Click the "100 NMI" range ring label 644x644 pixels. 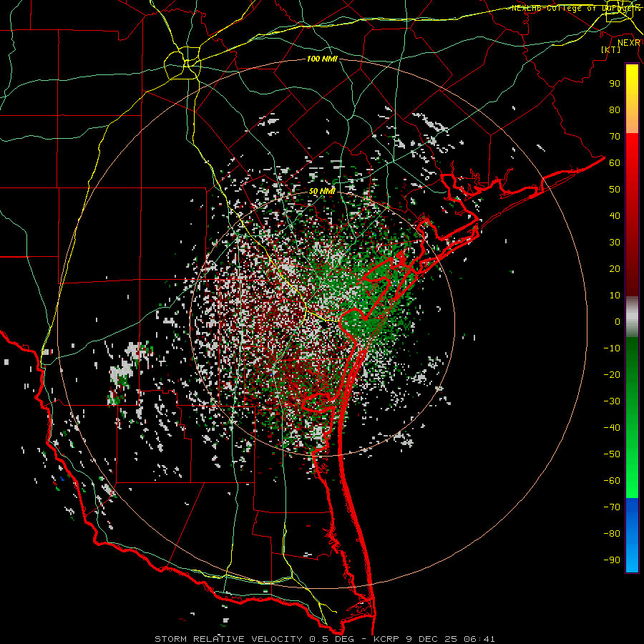pyautogui.click(x=322, y=59)
